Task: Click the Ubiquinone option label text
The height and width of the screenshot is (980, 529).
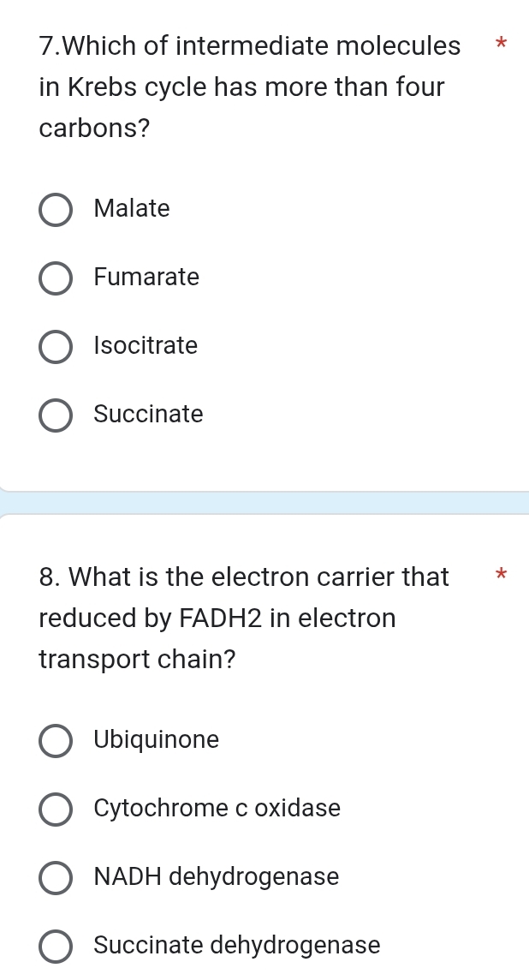Action: pos(157,739)
